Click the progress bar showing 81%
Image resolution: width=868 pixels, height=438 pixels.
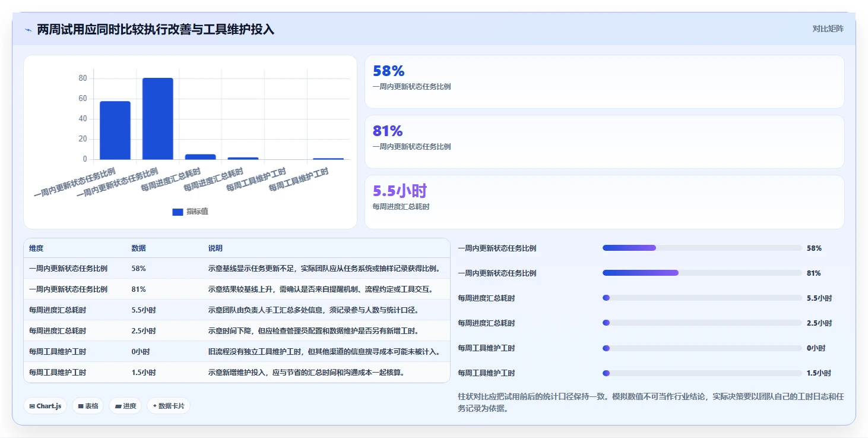(x=702, y=273)
